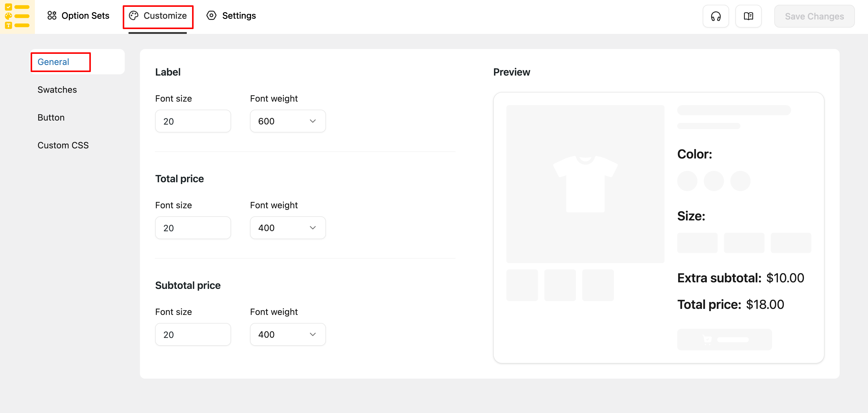The height and width of the screenshot is (413, 868).
Task: Click the Label font size field
Action: [x=193, y=121]
